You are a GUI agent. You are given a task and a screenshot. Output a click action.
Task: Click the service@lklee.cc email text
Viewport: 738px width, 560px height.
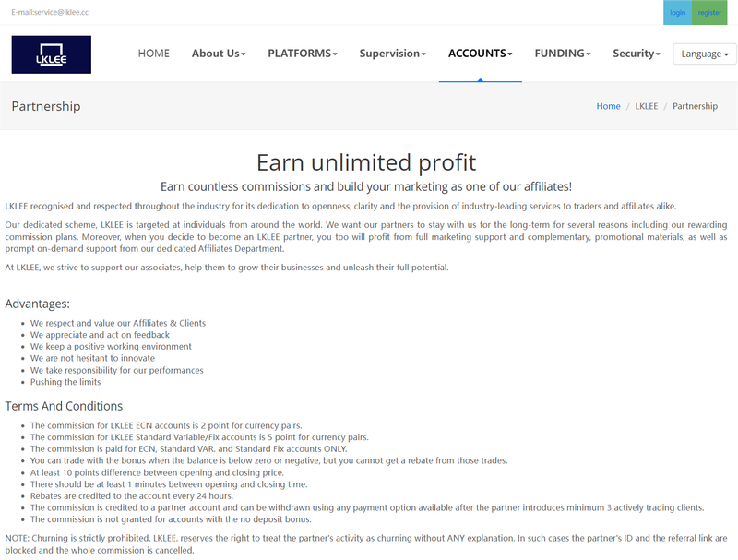[61, 12]
